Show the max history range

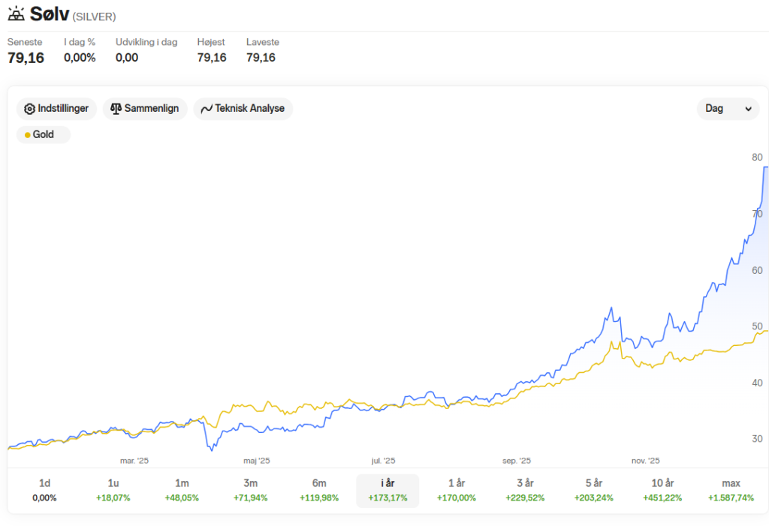pyautogui.click(x=731, y=491)
